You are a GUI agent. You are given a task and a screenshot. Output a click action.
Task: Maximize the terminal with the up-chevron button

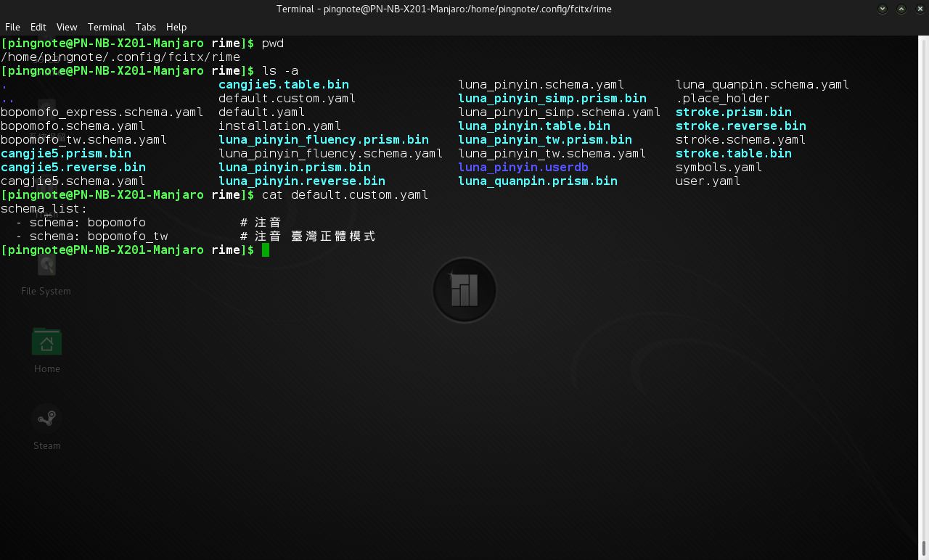click(x=901, y=9)
